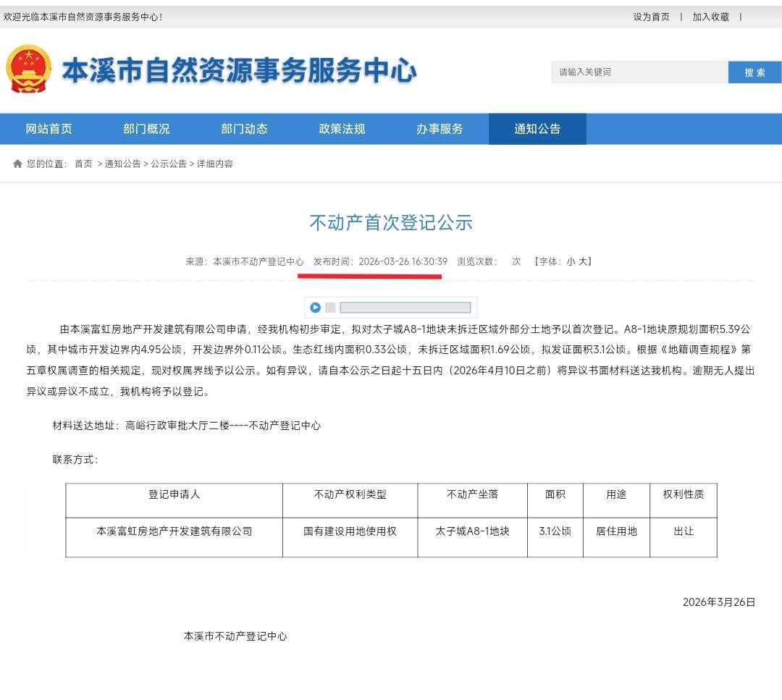Open the 部门动态 menu
Image resolution: width=782 pixels, height=700 pixels.
point(244,128)
